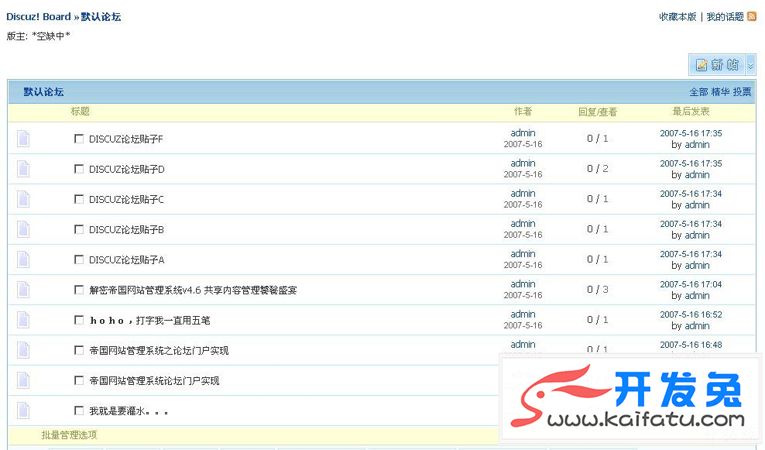Click 批量管理选项 label
This screenshot has width=765, height=450.
pos(69,435)
